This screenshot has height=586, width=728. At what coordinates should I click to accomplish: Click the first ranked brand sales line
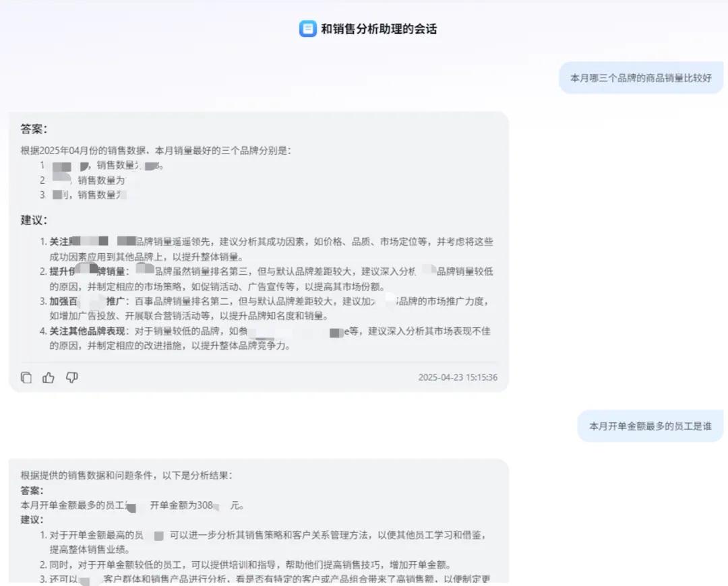101,166
